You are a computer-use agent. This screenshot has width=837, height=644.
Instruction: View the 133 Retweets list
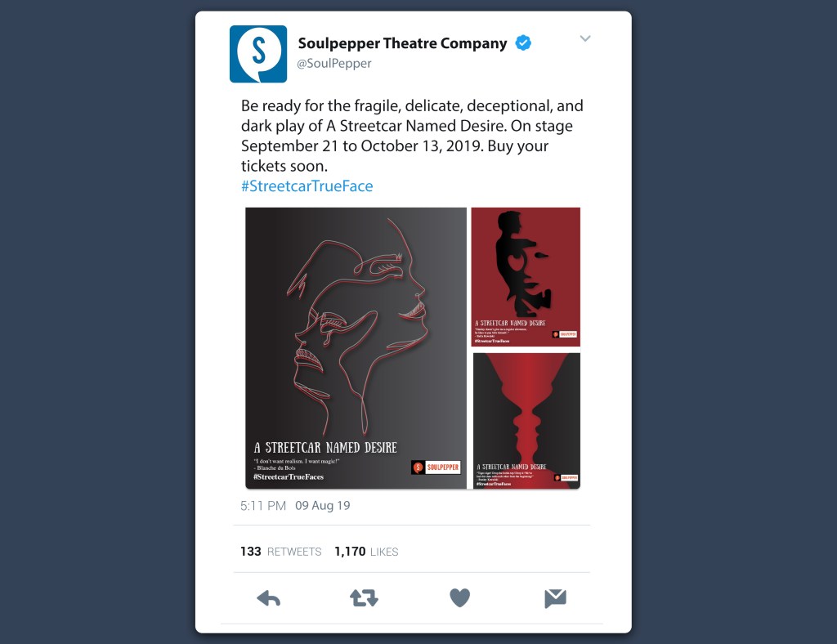pyautogui.click(x=281, y=551)
